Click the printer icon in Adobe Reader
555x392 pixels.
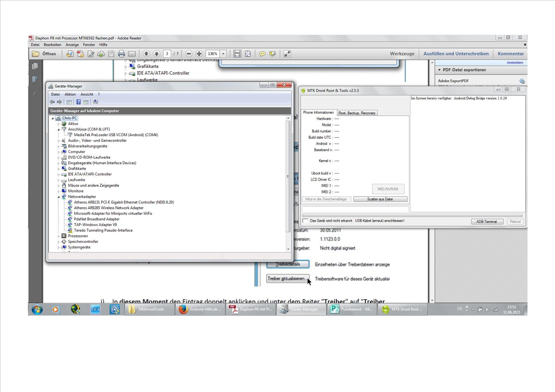pos(122,54)
